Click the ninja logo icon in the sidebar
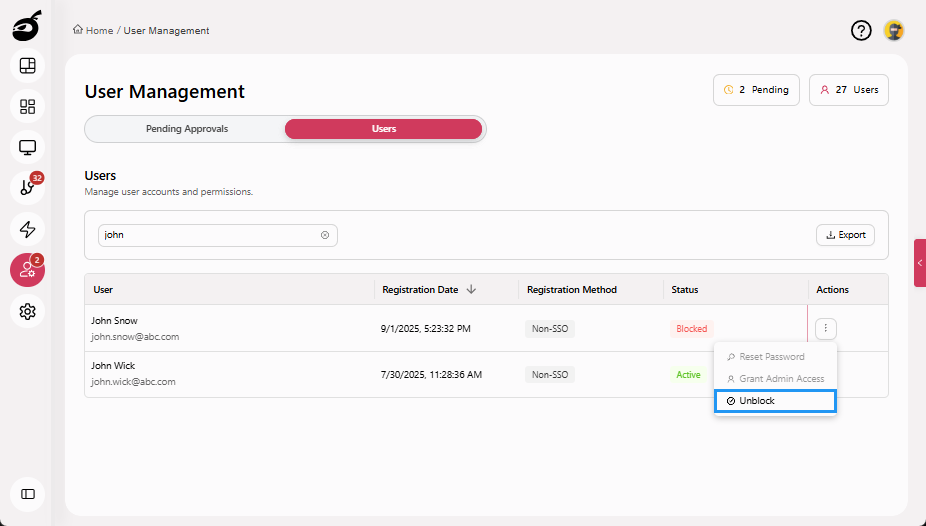This screenshot has width=926, height=526. point(27,26)
